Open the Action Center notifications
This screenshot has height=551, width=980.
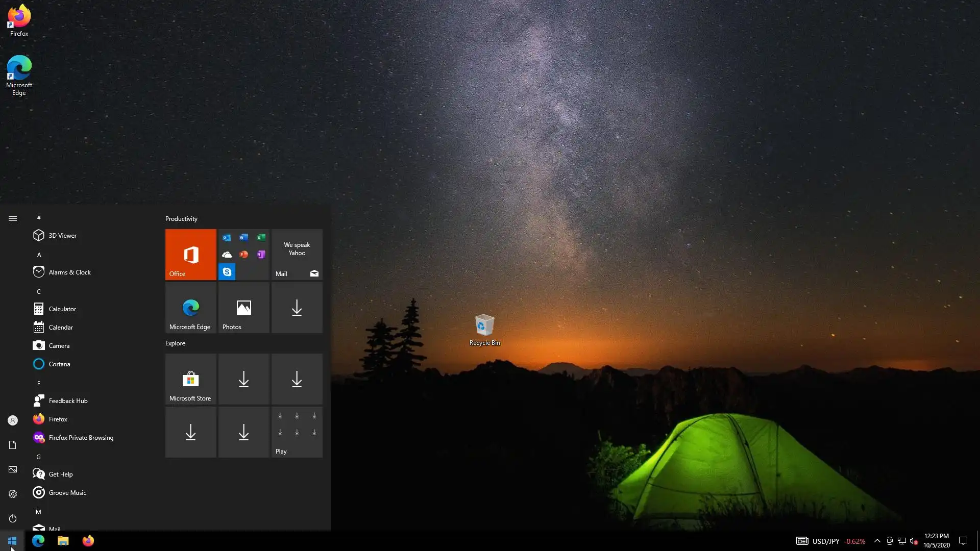pos(963,541)
